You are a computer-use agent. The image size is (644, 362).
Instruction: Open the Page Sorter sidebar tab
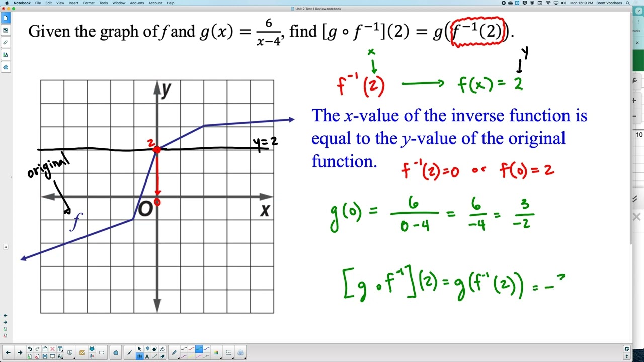6,18
